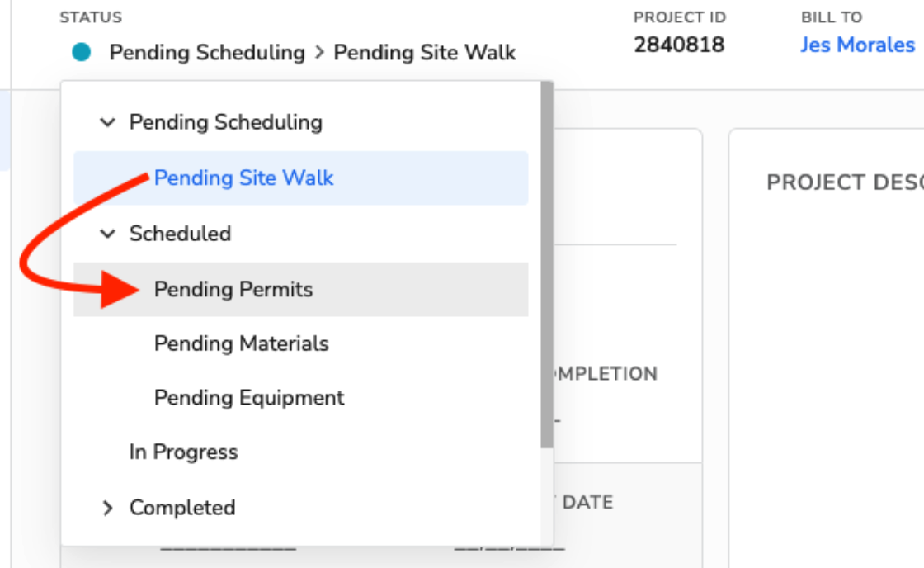Click the teal status indicator dot

[x=82, y=52]
